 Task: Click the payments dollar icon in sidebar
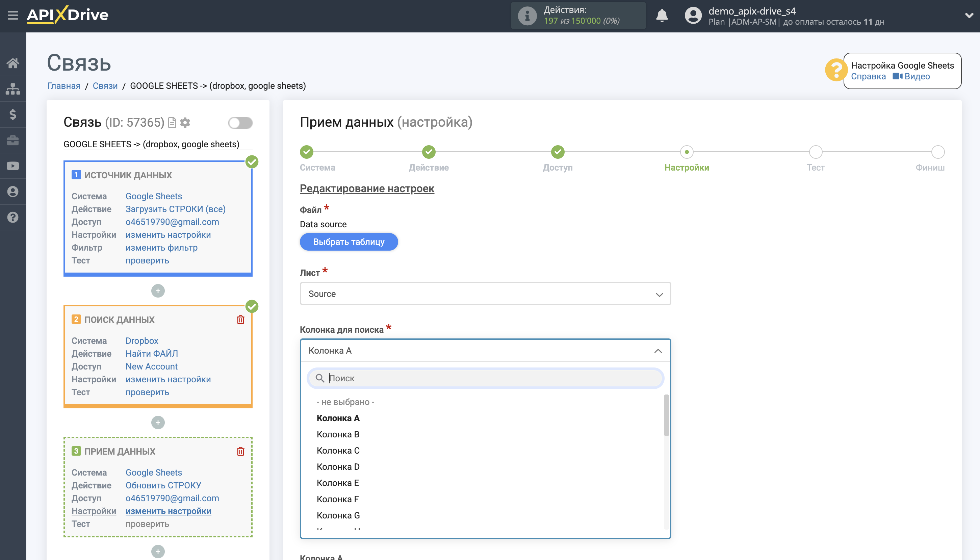pos(13,114)
